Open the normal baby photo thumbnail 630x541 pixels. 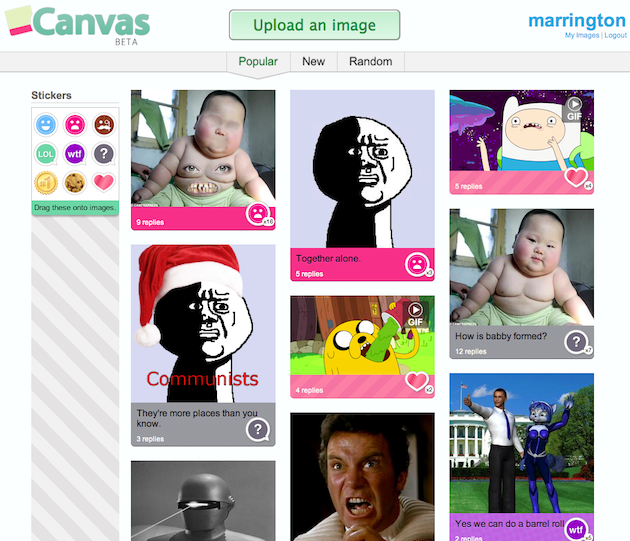point(522,267)
